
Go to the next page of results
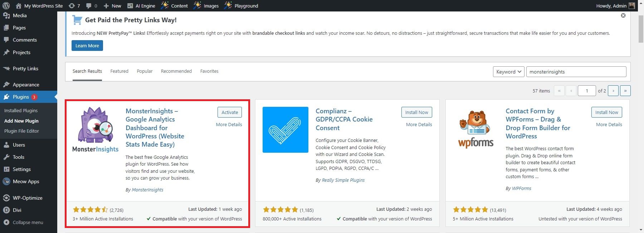(x=613, y=91)
